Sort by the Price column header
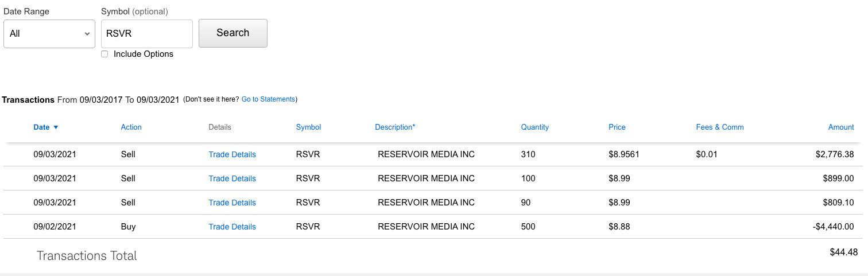868x276 pixels. coord(617,127)
